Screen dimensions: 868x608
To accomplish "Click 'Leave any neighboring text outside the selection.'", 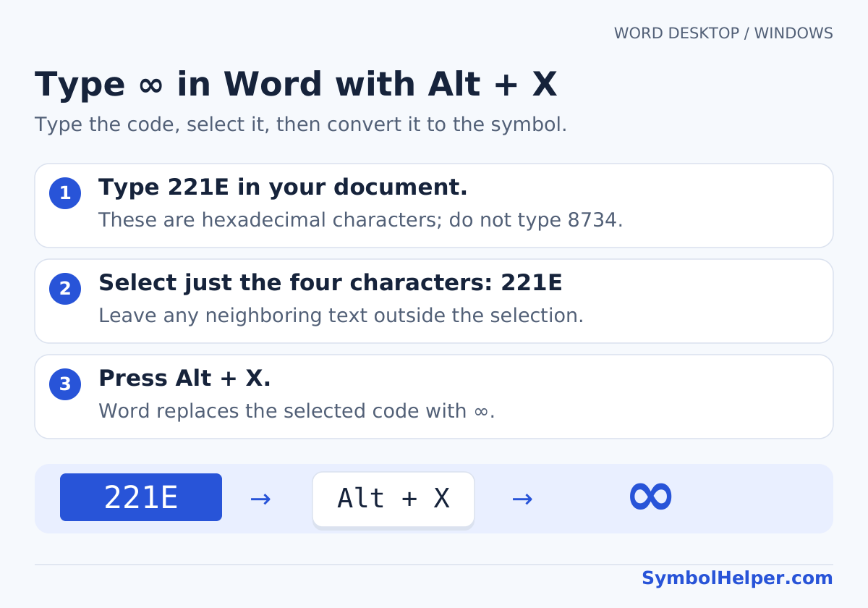I will (341, 316).
